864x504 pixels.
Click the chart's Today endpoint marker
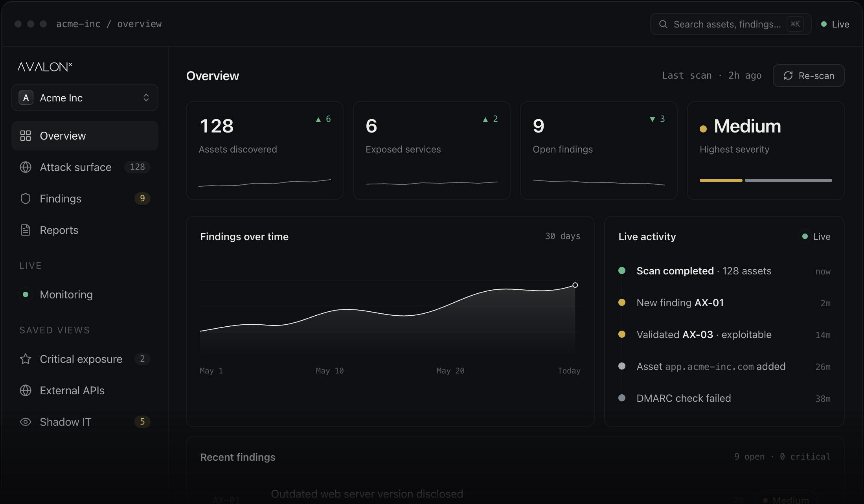575,285
